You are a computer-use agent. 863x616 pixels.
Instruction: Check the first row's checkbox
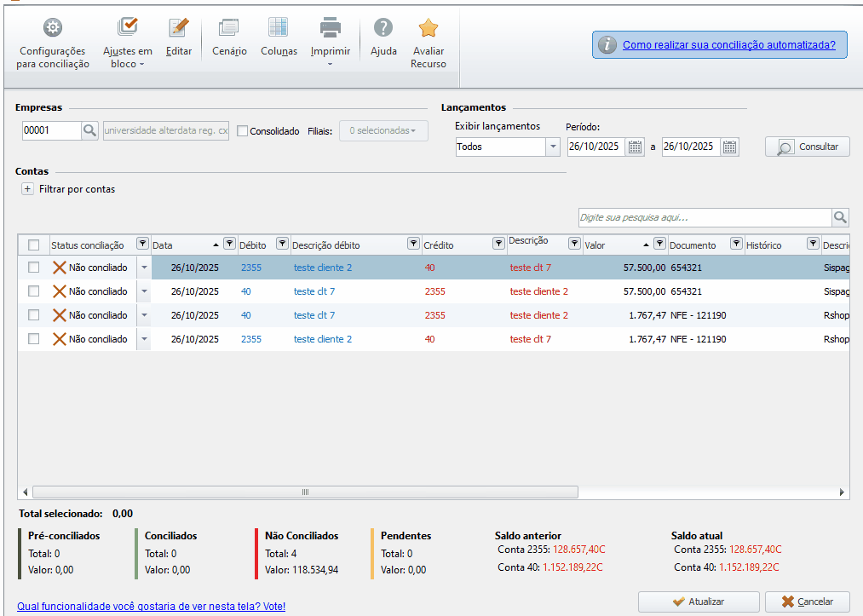(34, 268)
